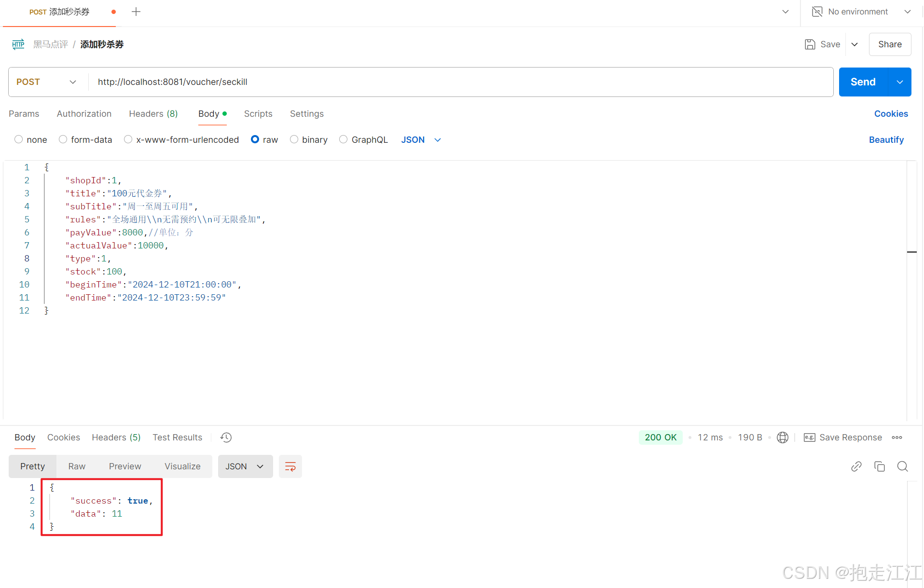924x588 pixels.
Task: Click the 190 B response size
Action: point(750,438)
